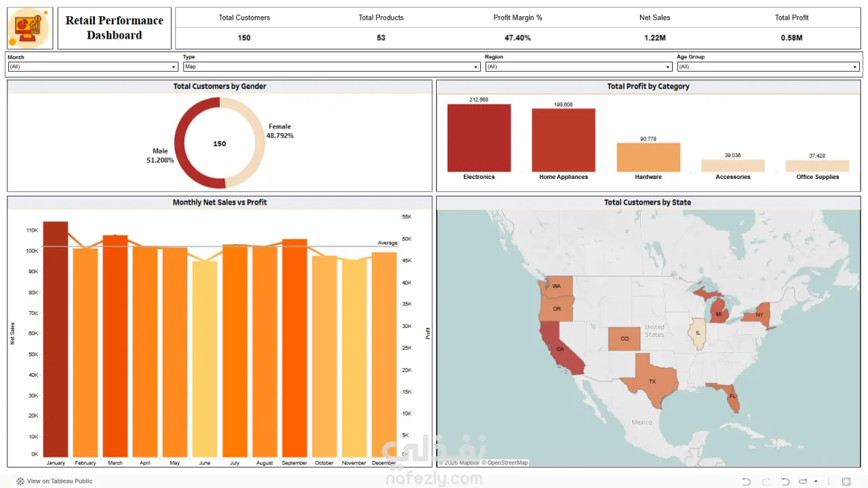Select the March net sales bar
Viewport: 868px width, 488px height.
point(115,346)
